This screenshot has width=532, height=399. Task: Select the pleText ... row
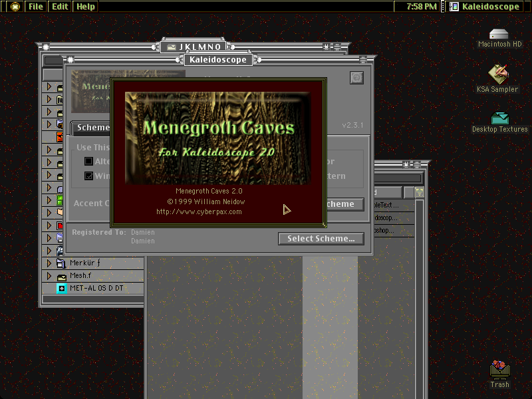[394, 205]
